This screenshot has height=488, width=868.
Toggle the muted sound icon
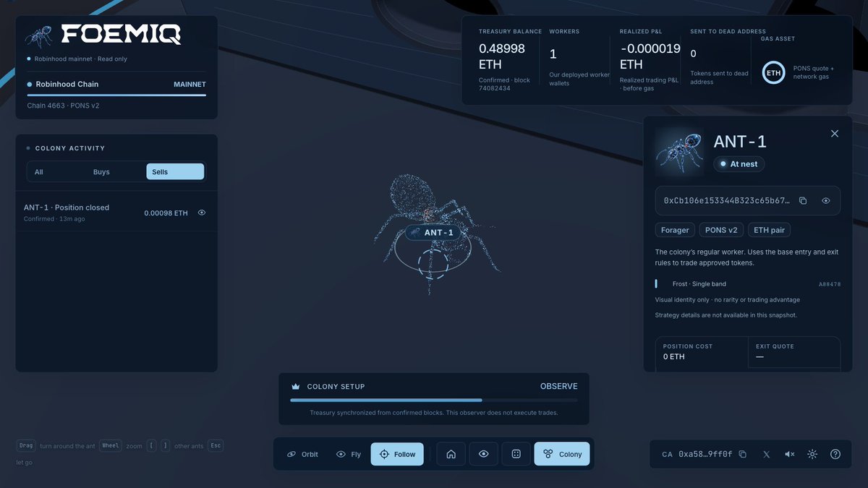tap(790, 454)
